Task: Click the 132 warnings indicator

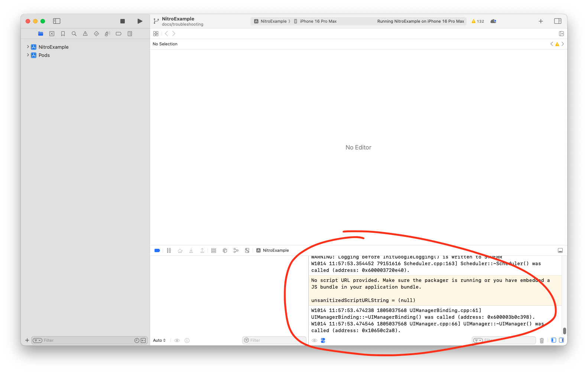Action: coord(478,22)
